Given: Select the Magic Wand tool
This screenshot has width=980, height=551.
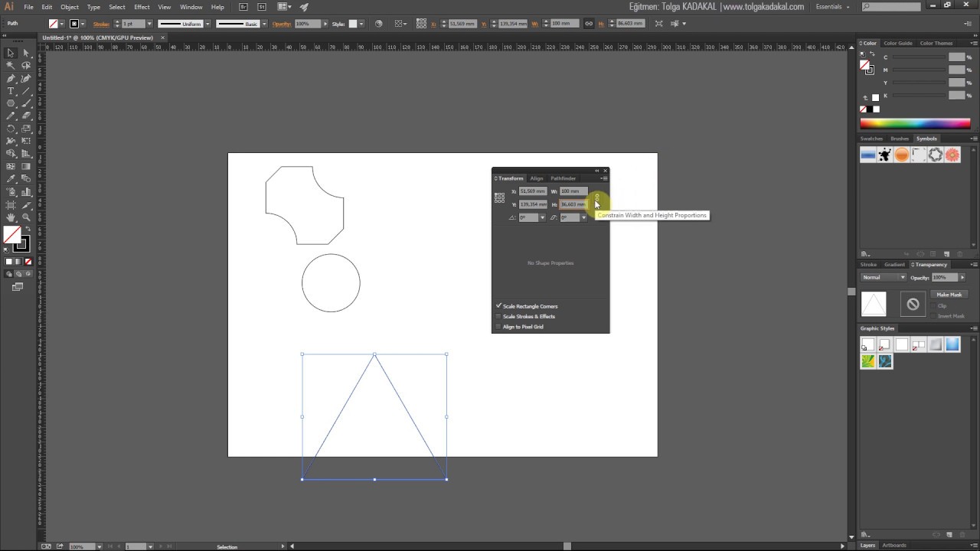Looking at the screenshot, I should (x=11, y=65).
